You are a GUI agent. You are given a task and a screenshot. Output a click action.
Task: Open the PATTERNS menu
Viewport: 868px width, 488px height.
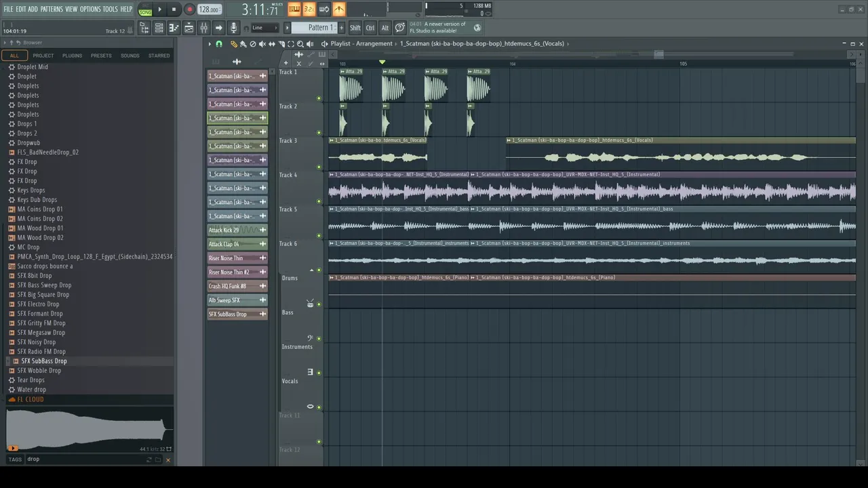[52, 9]
